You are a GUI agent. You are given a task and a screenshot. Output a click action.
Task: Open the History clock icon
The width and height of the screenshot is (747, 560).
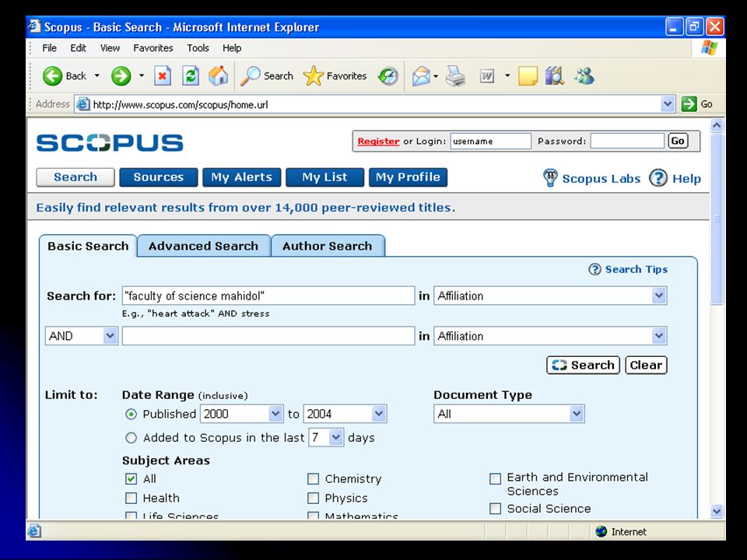[388, 75]
